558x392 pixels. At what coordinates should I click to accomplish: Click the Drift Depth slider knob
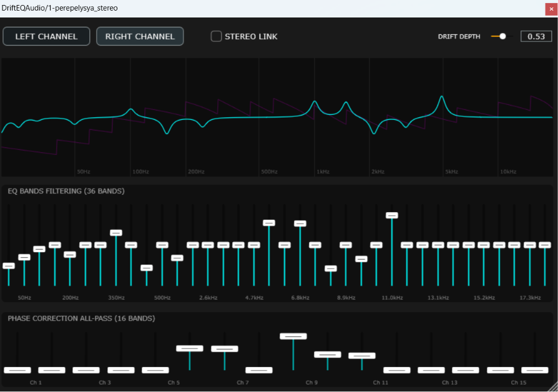(502, 36)
